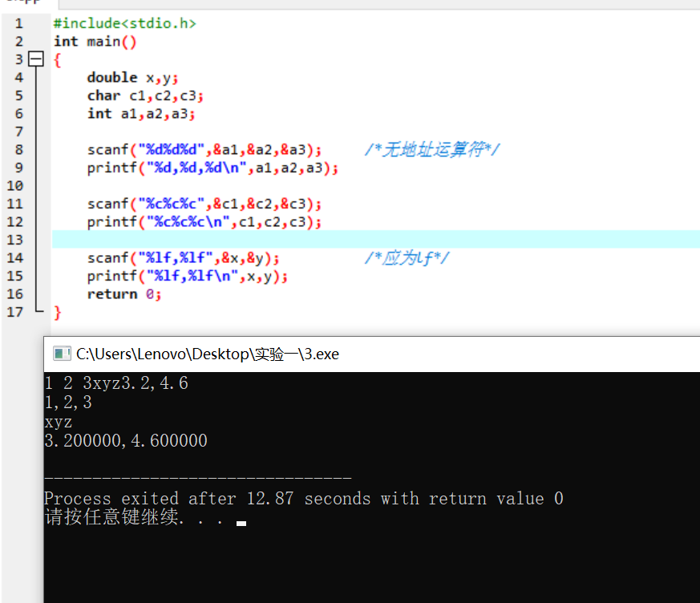
Task: Click line number 10 in gutter
Action: click(14, 186)
